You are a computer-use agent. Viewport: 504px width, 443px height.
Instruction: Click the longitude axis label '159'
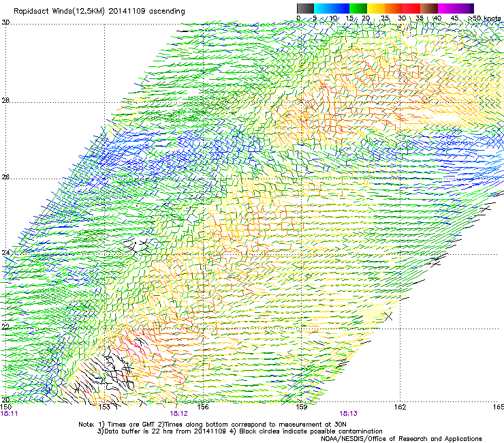(302, 407)
